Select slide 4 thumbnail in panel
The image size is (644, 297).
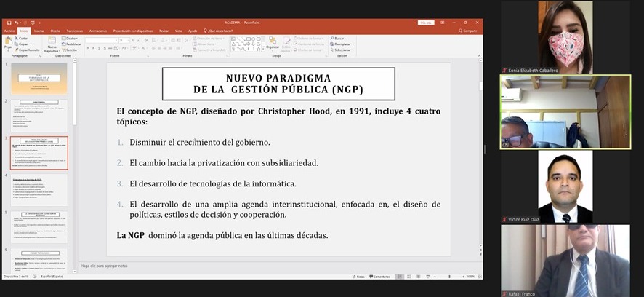pos(39,190)
